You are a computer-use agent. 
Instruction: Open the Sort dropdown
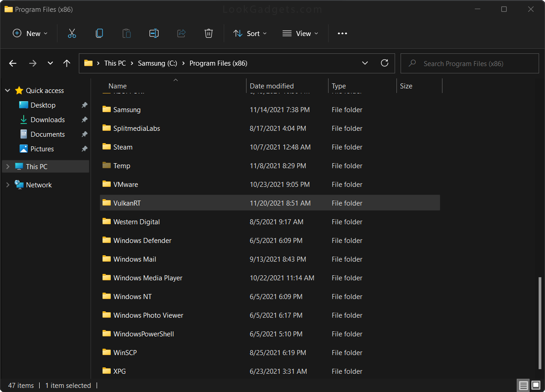[x=250, y=33]
